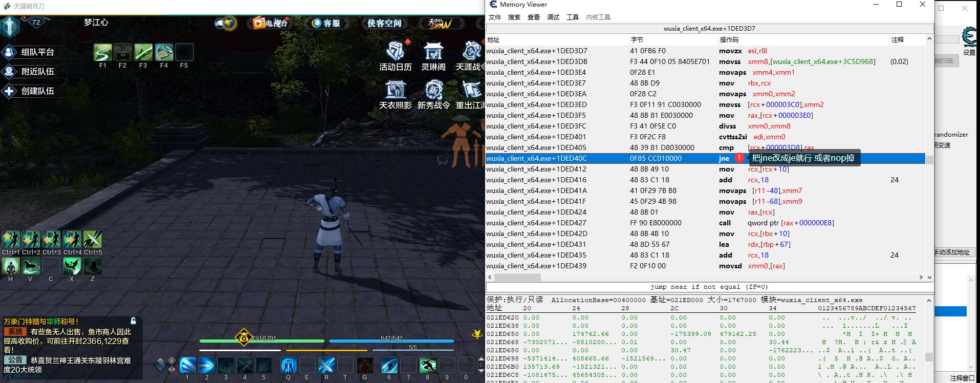Select the jne instruction row at 1DED40C
This screenshot has height=383, width=980.
(705, 159)
